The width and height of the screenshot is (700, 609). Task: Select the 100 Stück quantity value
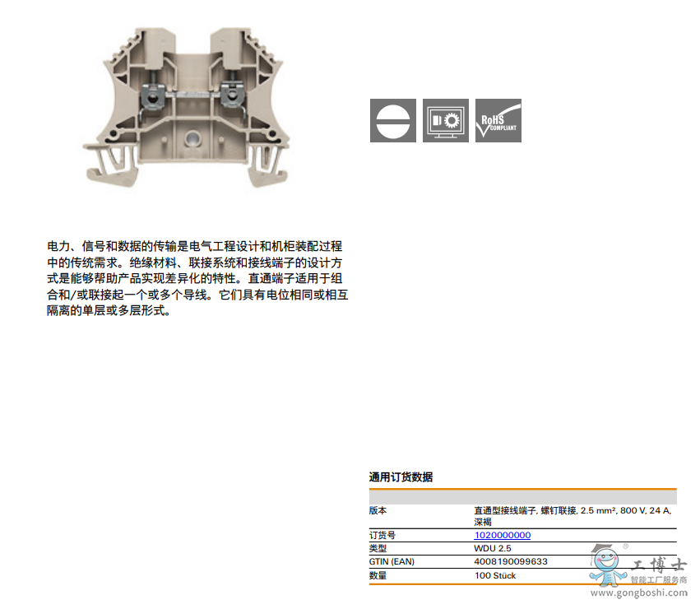tap(495, 575)
